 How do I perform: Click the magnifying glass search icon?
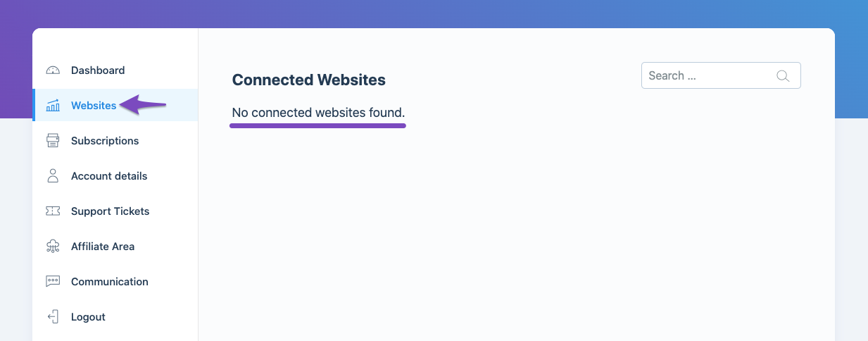coord(783,76)
